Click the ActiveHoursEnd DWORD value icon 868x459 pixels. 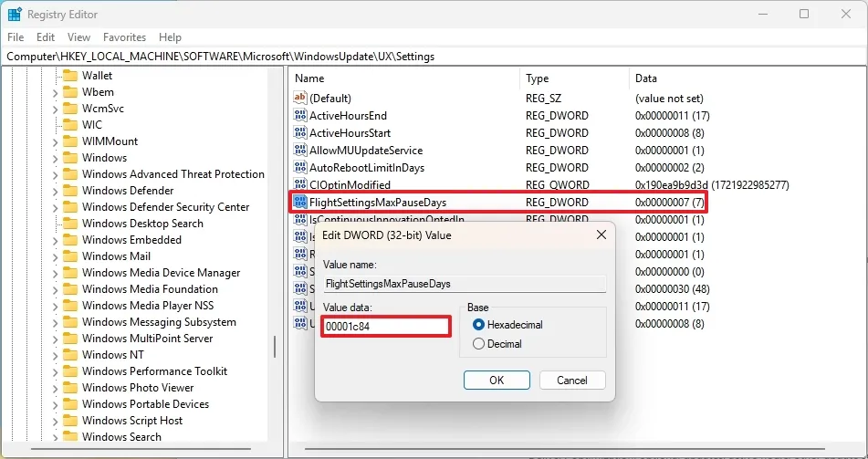pyautogui.click(x=300, y=116)
